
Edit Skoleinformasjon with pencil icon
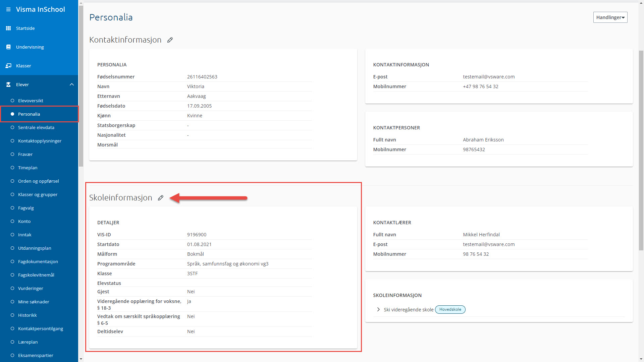[x=161, y=198]
